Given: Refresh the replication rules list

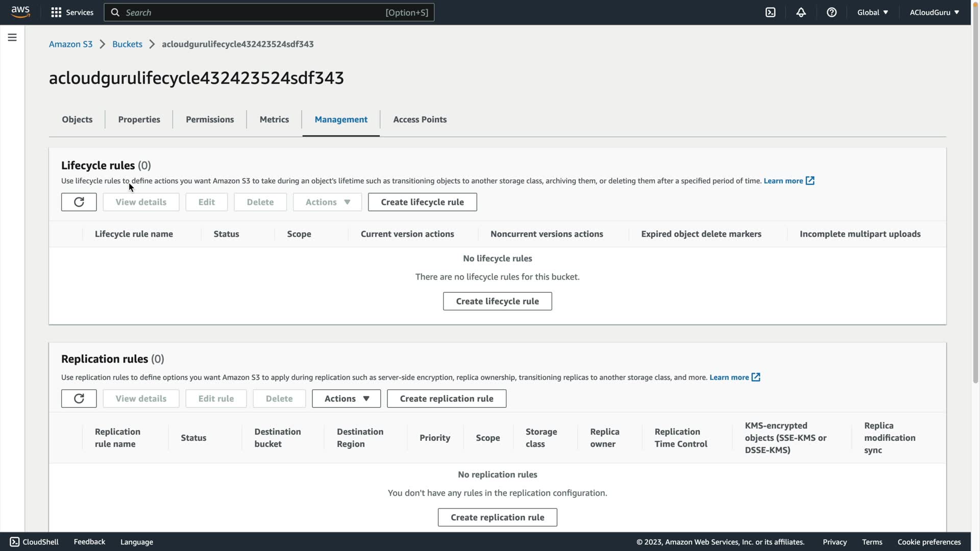Looking at the screenshot, I should (x=79, y=398).
